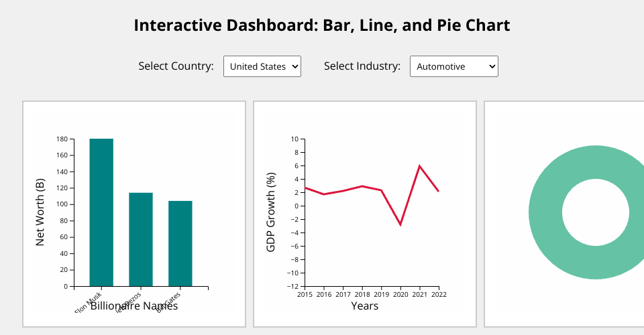Click the middle bar for Jeff Bezos

[141, 239]
